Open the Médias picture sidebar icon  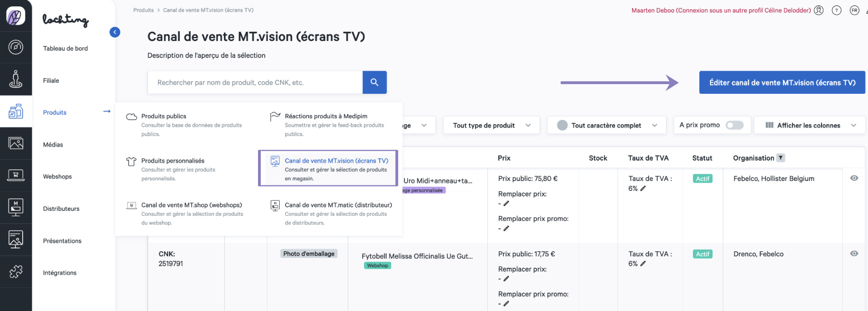point(16,144)
